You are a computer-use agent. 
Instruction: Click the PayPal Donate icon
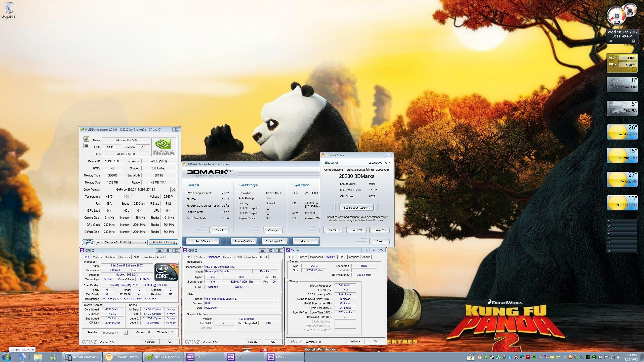pyautogui.click(x=88, y=242)
